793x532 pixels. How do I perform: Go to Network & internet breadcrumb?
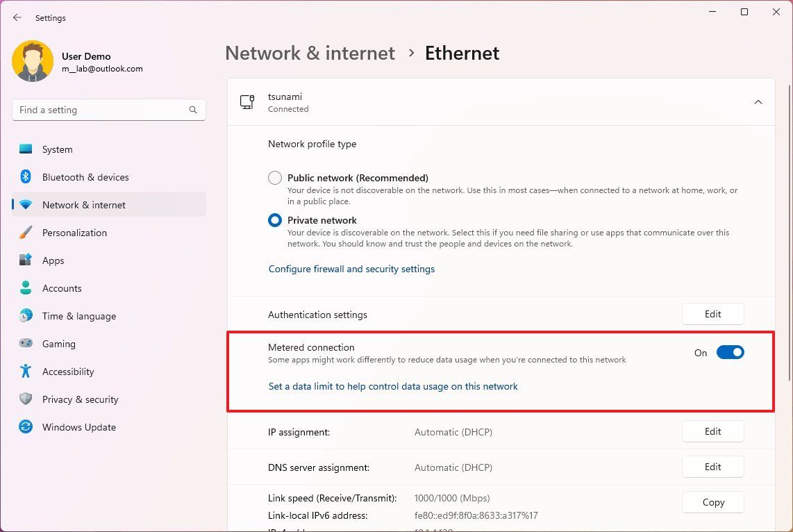(x=310, y=53)
